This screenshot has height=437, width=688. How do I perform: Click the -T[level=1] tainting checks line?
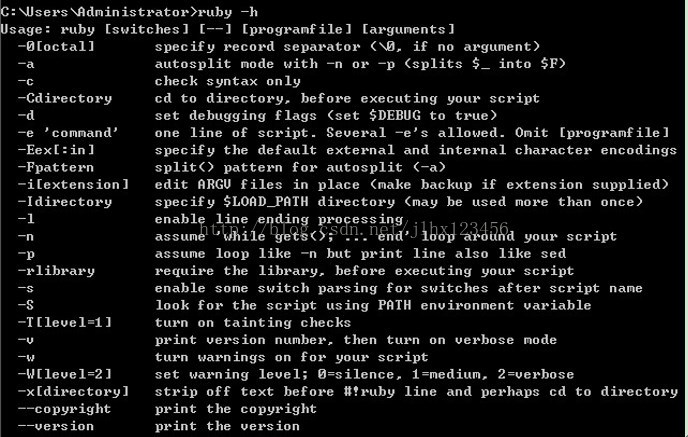coord(184,322)
